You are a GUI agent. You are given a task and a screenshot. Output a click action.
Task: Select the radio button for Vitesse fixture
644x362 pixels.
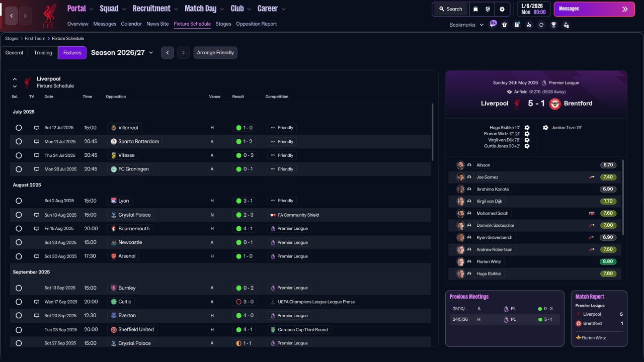click(x=19, y=155)
